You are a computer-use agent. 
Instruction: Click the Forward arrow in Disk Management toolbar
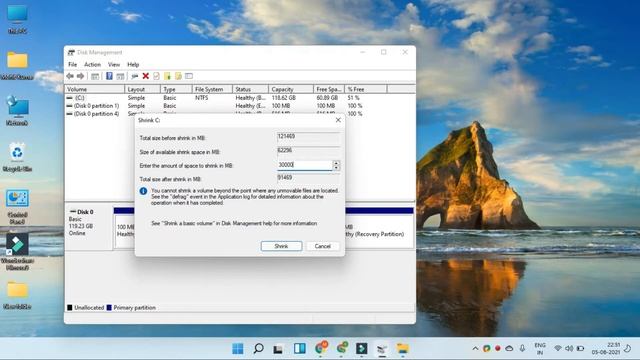pos(80,76)
